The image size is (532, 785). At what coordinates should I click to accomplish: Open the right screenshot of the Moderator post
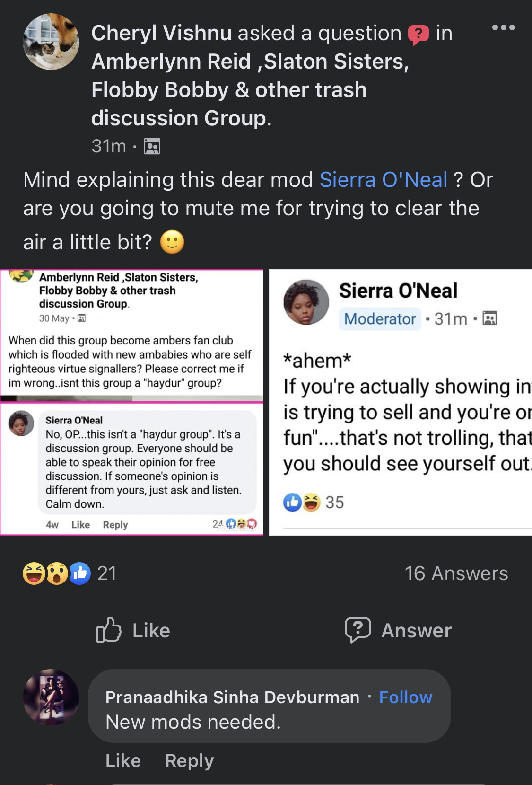point(401,402)
